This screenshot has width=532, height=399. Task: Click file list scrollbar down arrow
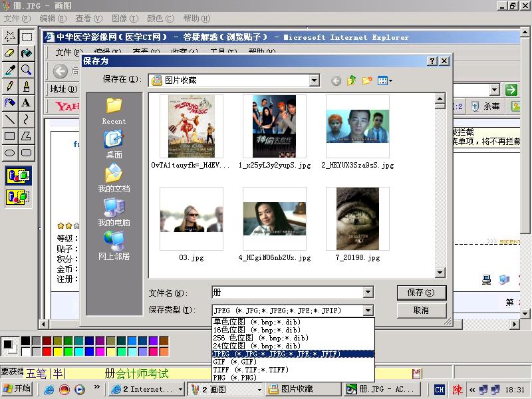[440, 273]
